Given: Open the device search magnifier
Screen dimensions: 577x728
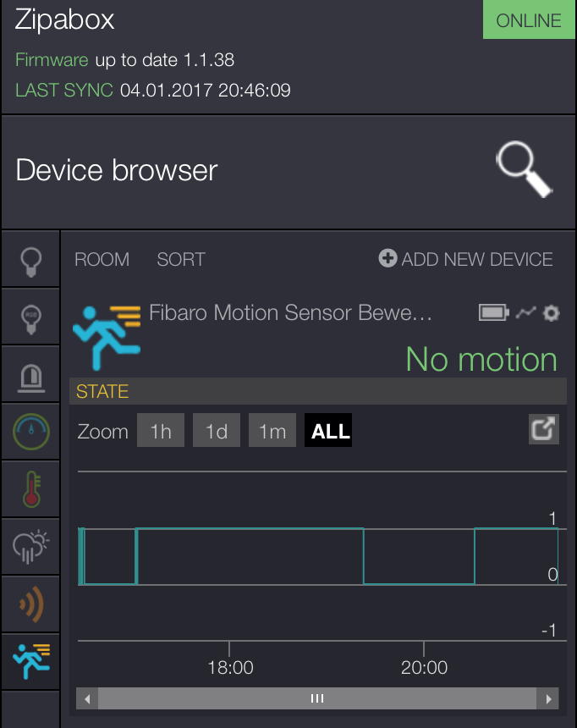Looking at the screenshot, I should click(524, 170).
